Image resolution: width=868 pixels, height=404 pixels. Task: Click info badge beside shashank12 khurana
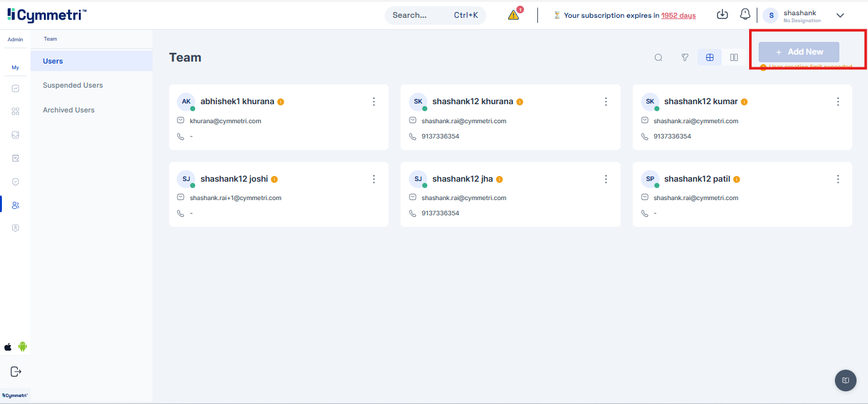(x=520, y=102)
